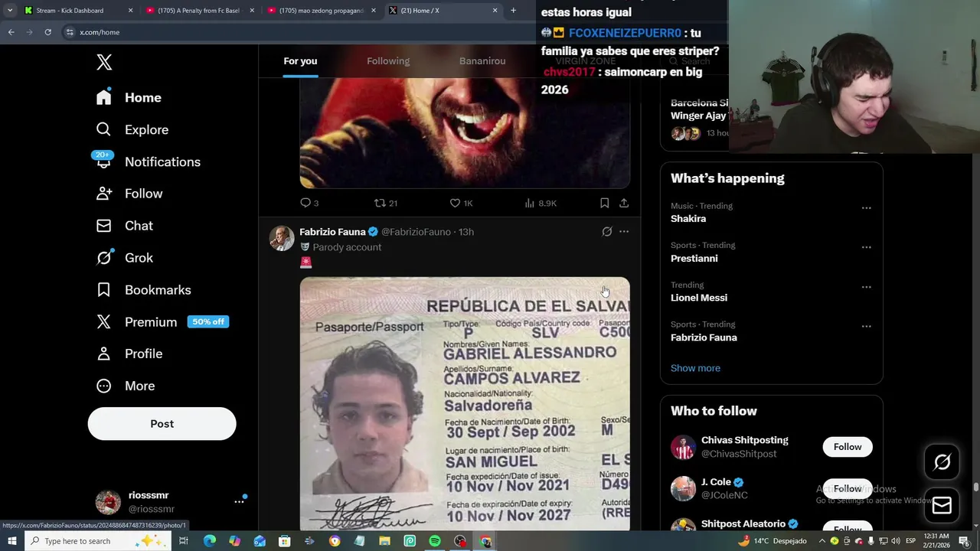The height and width of the screenshot is (551, 980).
Task: Open the Prestianni trending topic
Action: point(694,259)
